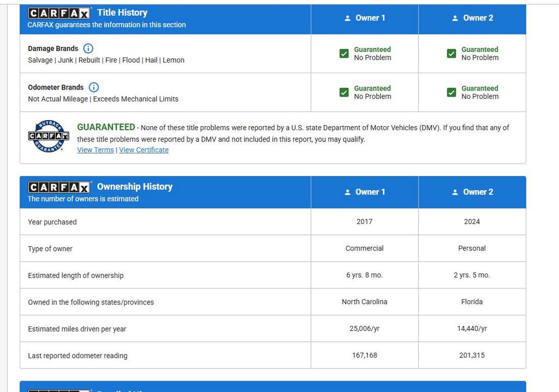This screenshot has height=392, width=559.
Task: Click 'Estimated miles driven per year' label
Action: 77,329
